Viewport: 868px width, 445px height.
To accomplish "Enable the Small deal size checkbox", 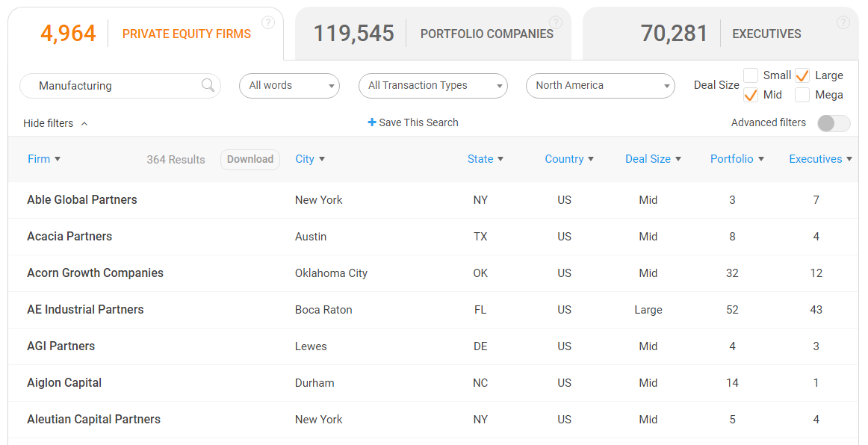I will (751, 75).
